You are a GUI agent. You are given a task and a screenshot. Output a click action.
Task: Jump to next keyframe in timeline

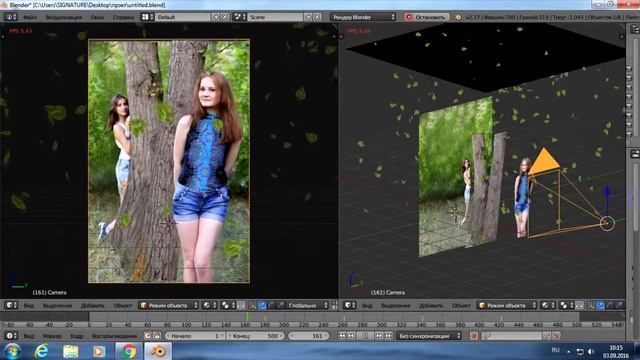(x=379, y=336)
